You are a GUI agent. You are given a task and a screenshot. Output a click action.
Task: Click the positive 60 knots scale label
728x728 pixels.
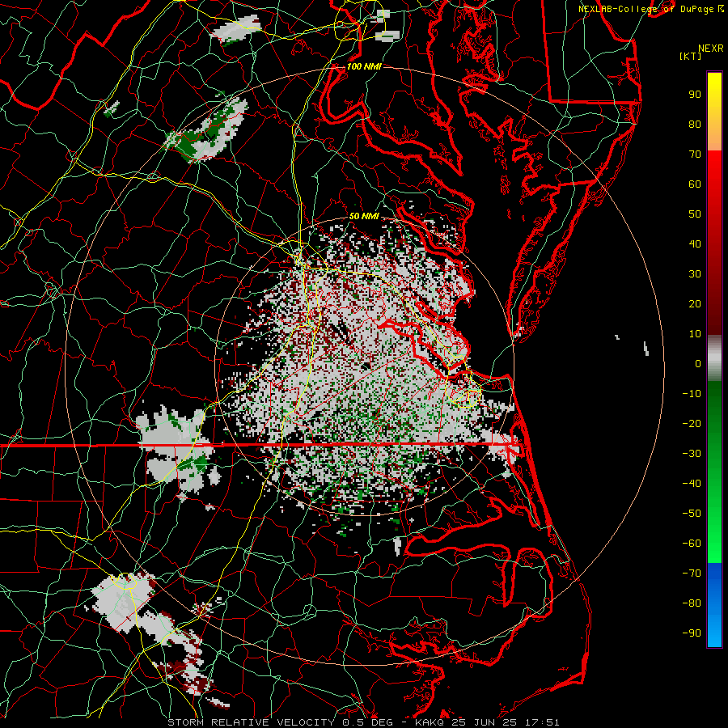pos(695,184)
